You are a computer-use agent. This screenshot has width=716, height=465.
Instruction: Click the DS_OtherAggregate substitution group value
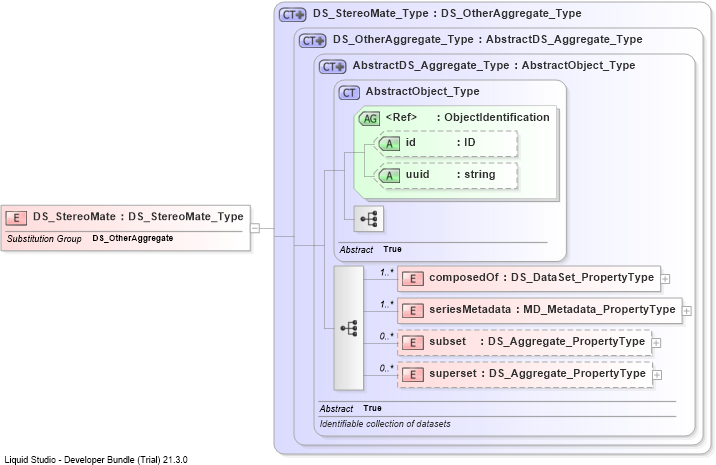click(132, 238)
